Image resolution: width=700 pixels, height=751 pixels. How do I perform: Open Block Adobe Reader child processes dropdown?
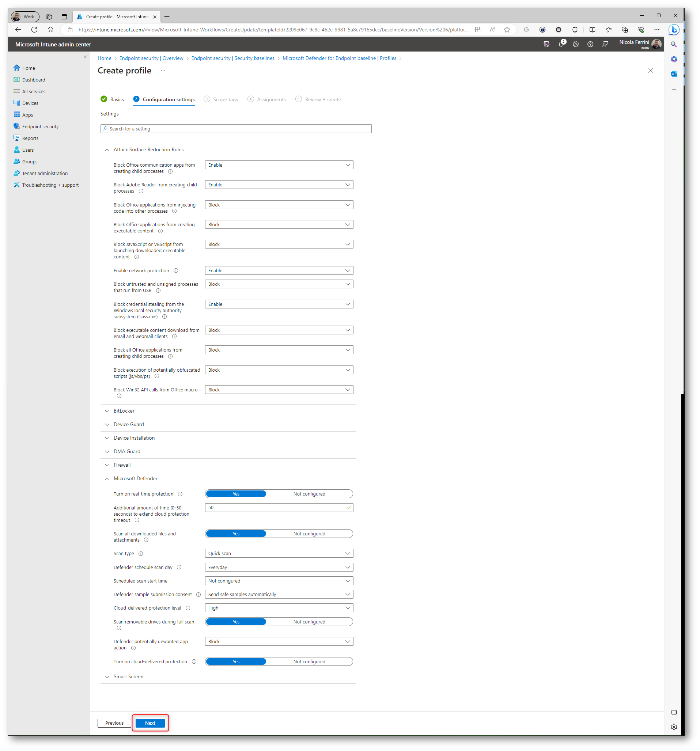pos(279,184)
